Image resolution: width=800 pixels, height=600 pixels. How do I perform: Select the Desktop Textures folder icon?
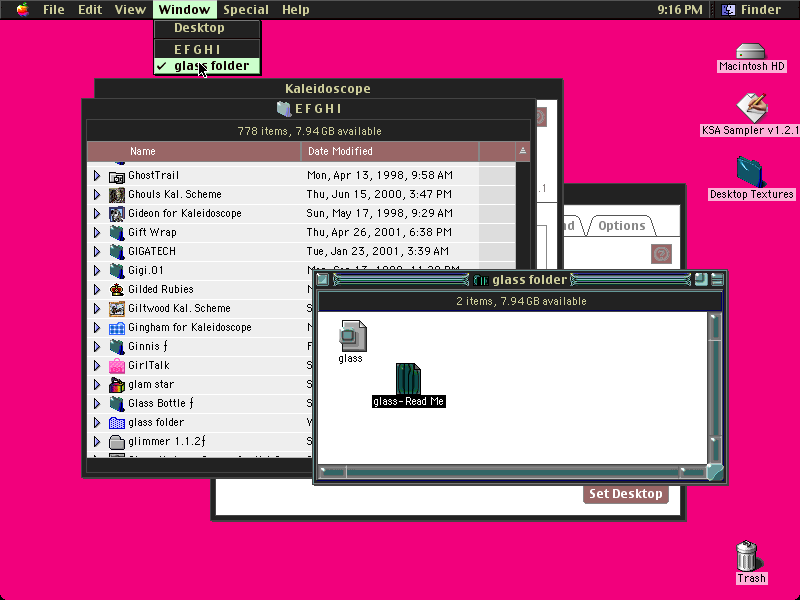750,172
